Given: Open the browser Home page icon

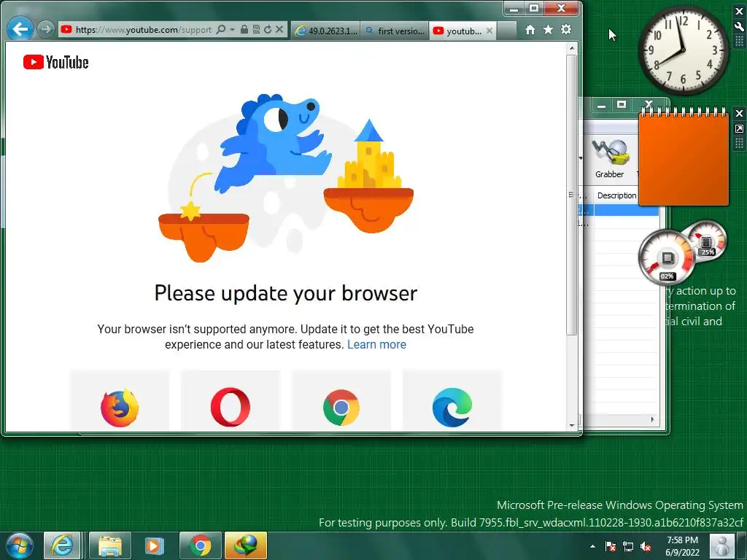Looking at the screenshot, I should coord(530,30).
